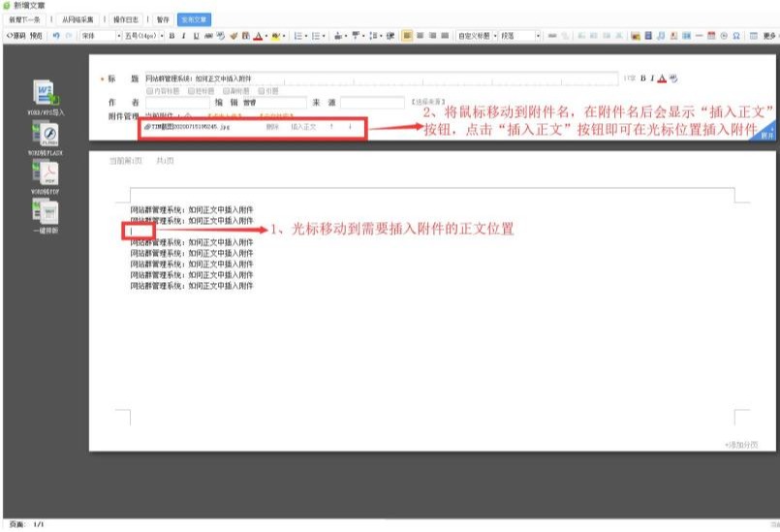
Task: Switch to source code view (源码)
Action: click(x=16, y=36)
